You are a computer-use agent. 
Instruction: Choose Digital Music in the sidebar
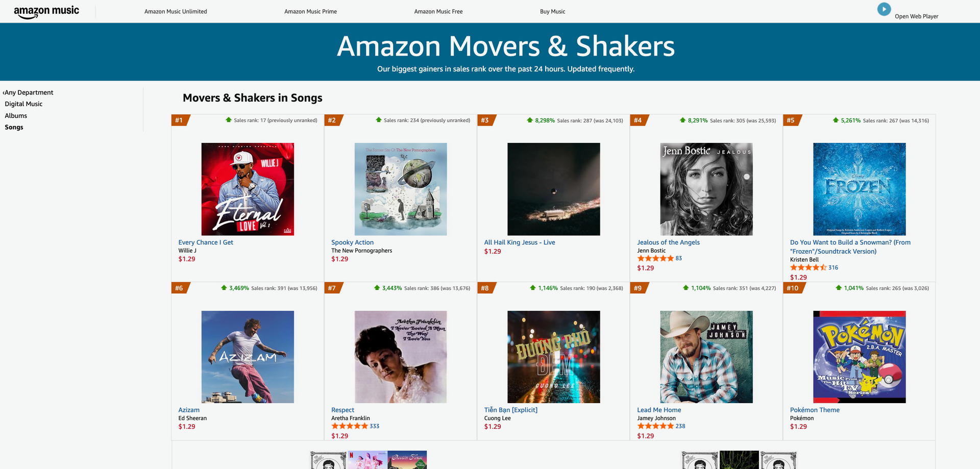pos(23,104)
